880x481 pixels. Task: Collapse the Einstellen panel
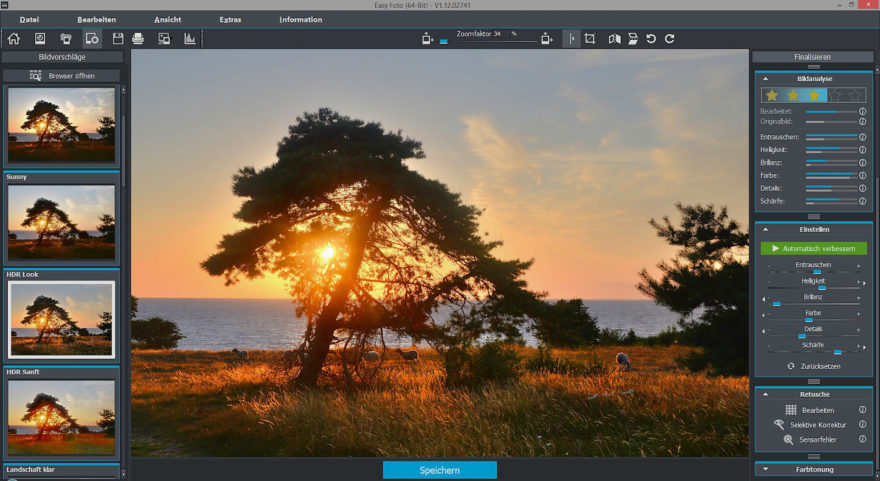pos(766,229)
